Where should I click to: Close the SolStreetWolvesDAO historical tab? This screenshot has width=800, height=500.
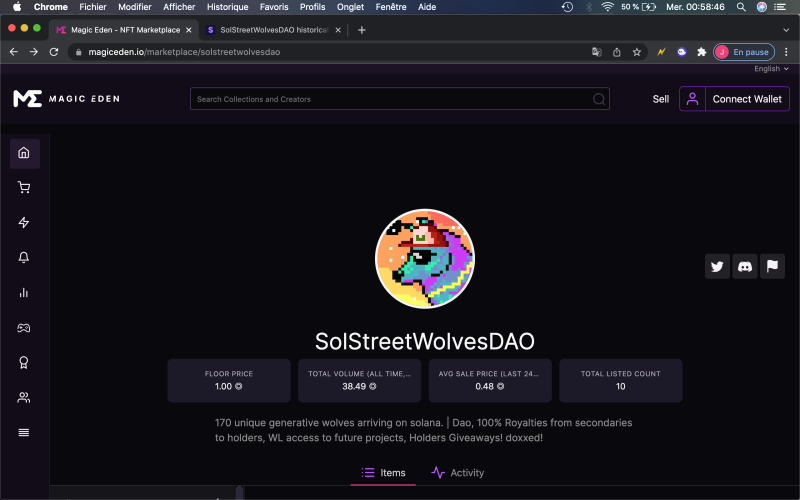tap(338, 30)
